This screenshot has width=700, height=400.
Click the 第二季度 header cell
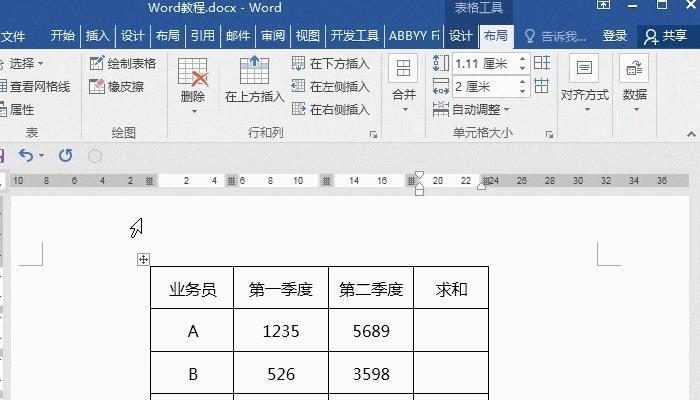tap(371, 288)
